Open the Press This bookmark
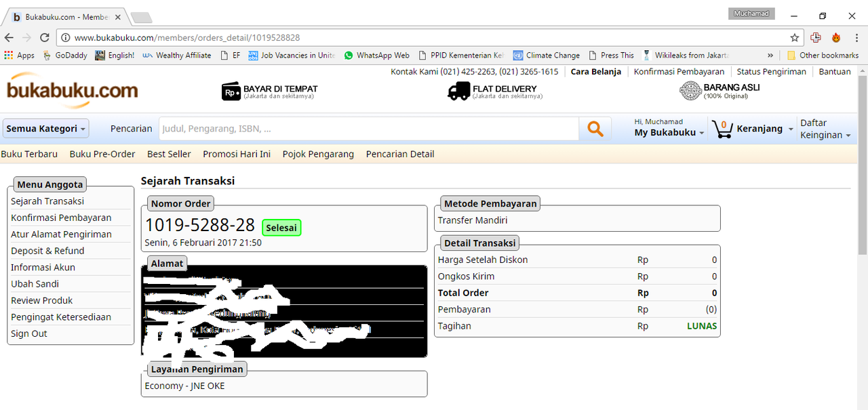This screenshot has height=410, width=868. 611,56
